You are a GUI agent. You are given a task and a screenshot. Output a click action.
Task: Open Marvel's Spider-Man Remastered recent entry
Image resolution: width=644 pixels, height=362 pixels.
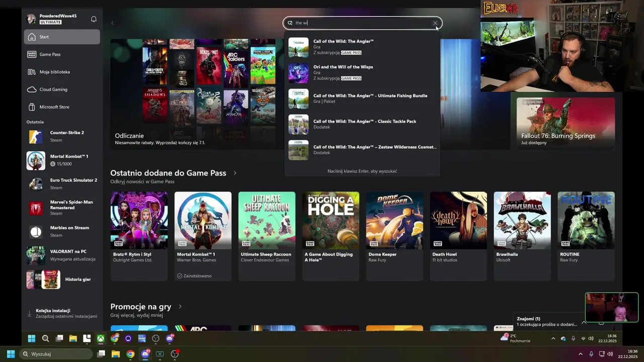(62, 208)
